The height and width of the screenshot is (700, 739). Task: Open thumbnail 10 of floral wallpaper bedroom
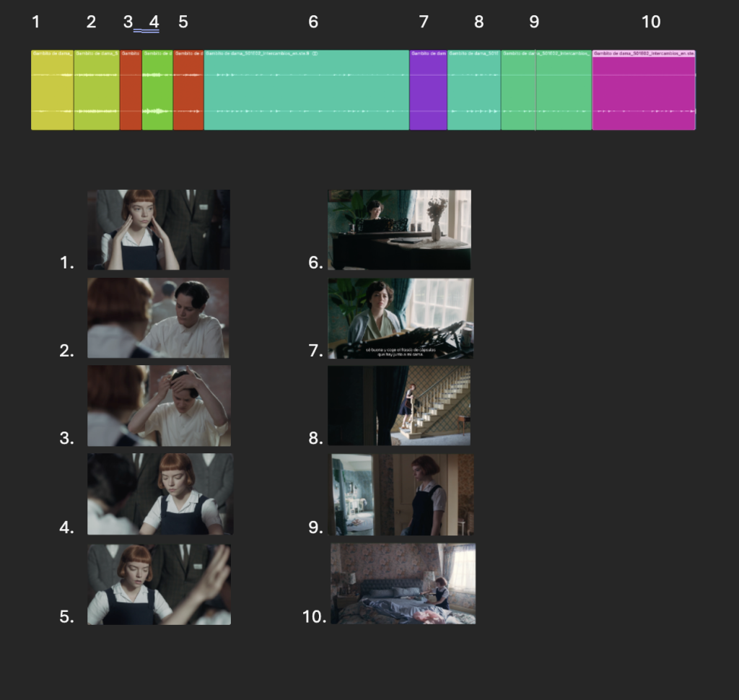pos(403,584)
